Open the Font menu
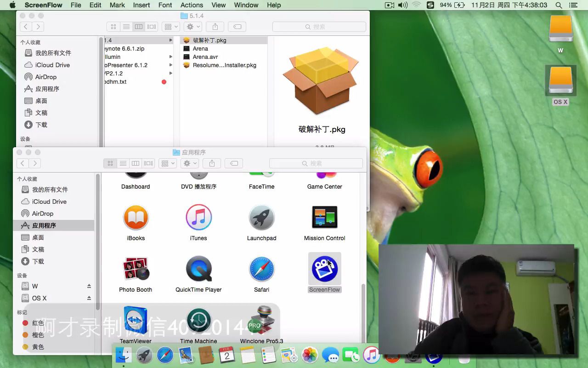This screenshot has width=588, height=368. (165, 5)
